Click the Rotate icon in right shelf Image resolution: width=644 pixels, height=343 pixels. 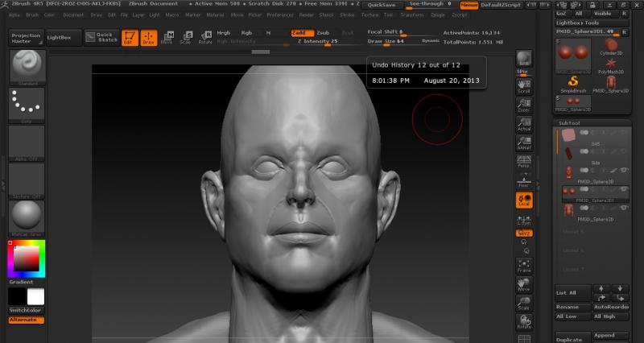click(x=524, y=322)
